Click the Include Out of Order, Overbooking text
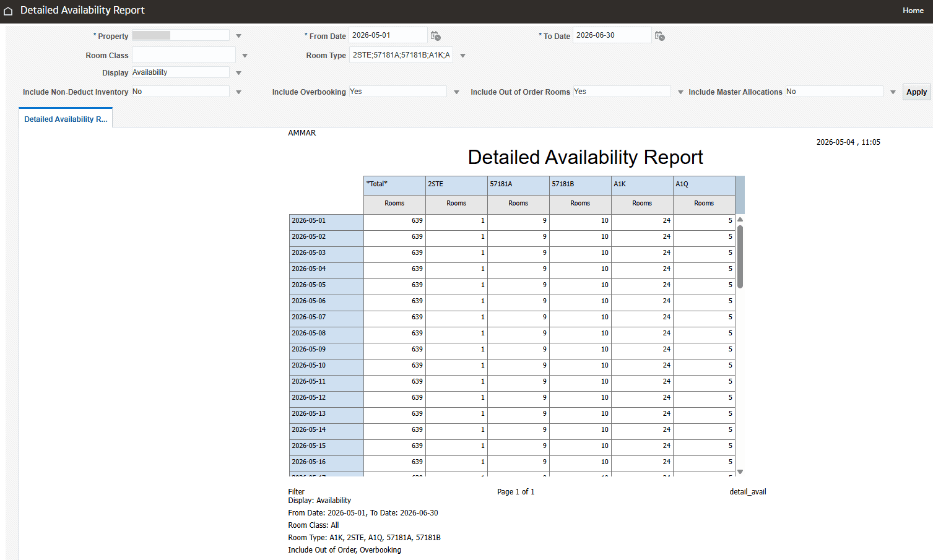 coord(344,550)
